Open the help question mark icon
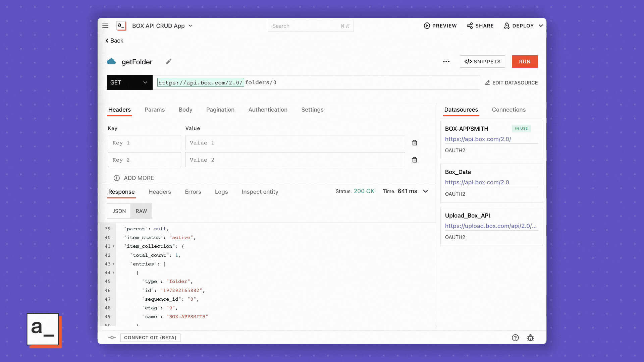The width and height of the screenshot is (644, 362). (x=515, y=338)
